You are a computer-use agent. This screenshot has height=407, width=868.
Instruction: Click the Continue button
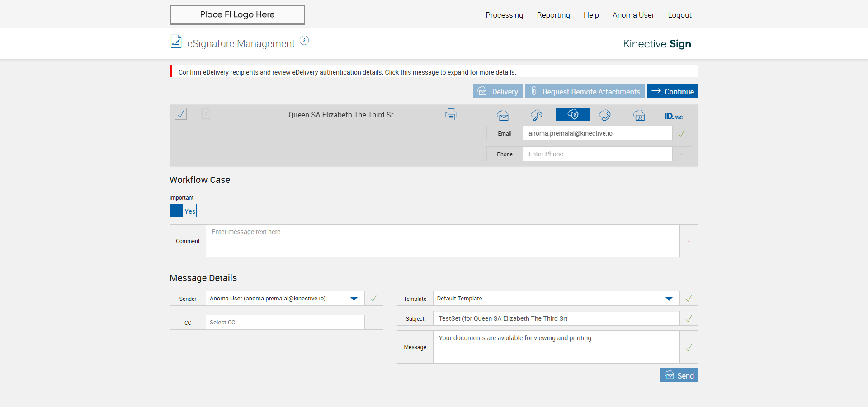[x=672, y=91]
